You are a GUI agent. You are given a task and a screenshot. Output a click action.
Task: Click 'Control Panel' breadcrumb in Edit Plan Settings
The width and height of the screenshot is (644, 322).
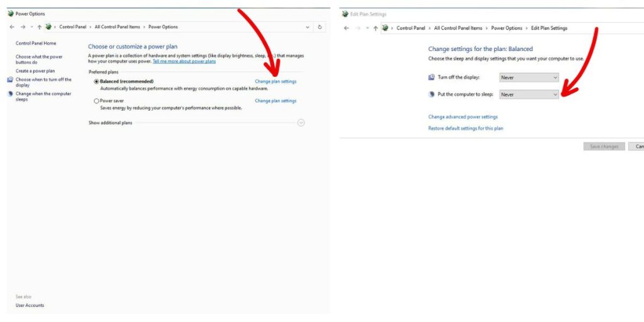tap(411, 28)
